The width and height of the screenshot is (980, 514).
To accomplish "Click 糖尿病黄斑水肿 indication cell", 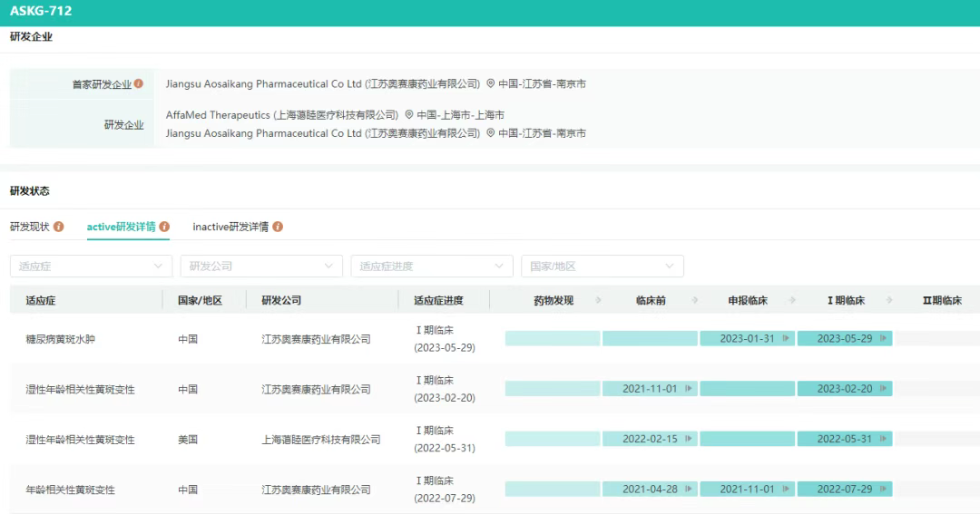I will (60, 339).
